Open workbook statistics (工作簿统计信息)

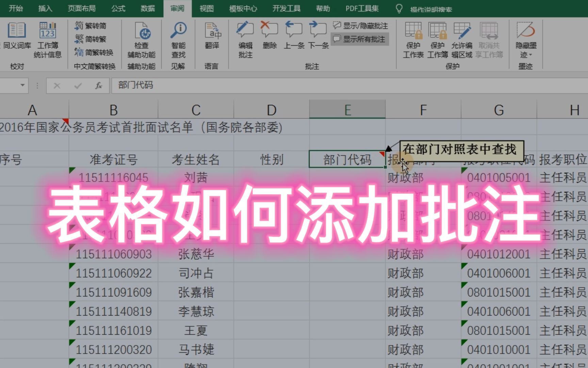coord(48,40)
